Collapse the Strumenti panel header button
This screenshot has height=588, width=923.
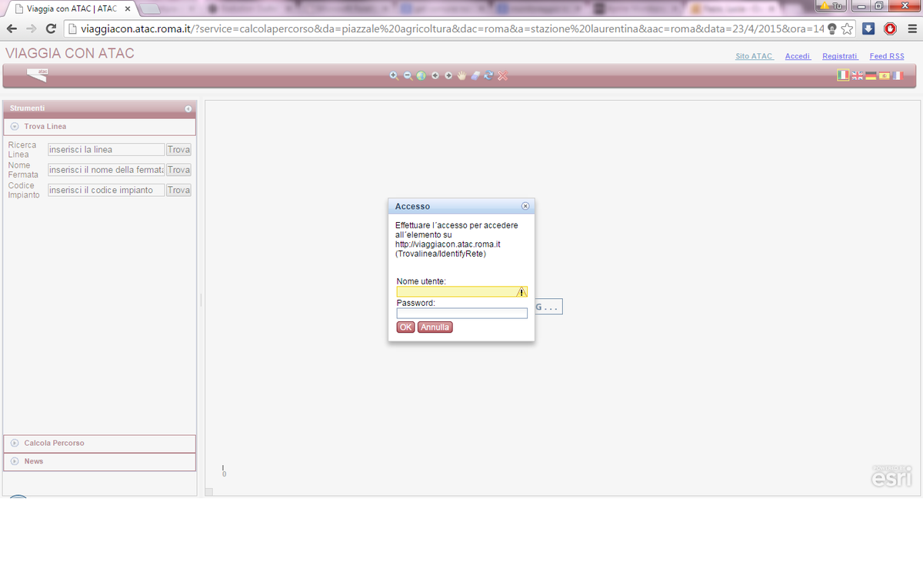(x=188, y=108)
